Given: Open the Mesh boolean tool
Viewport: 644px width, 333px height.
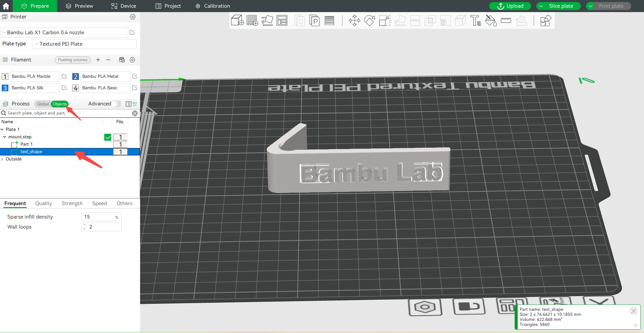Looking at the screenshot, I should [430, 20].
